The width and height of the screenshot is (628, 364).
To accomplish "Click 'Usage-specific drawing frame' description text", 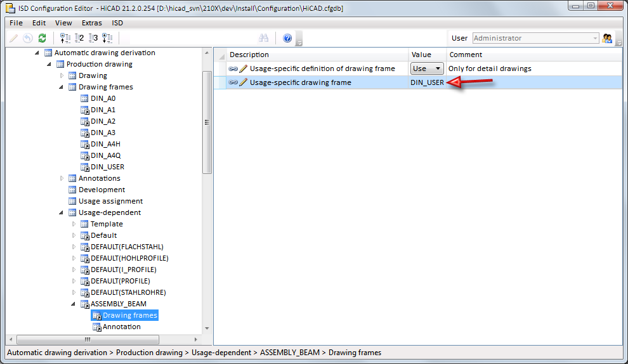I will (x=301, y=82).
